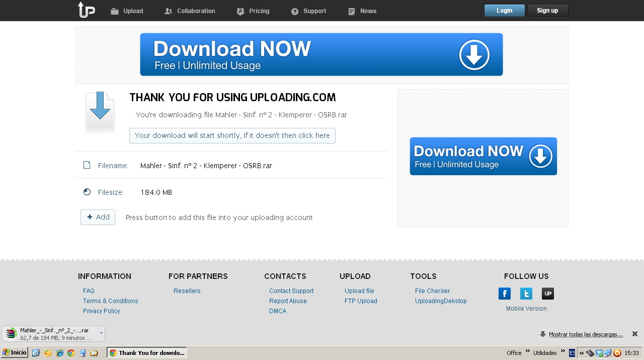
Task: Click the UP follow-us icon
Action: [x=548, y=294]
